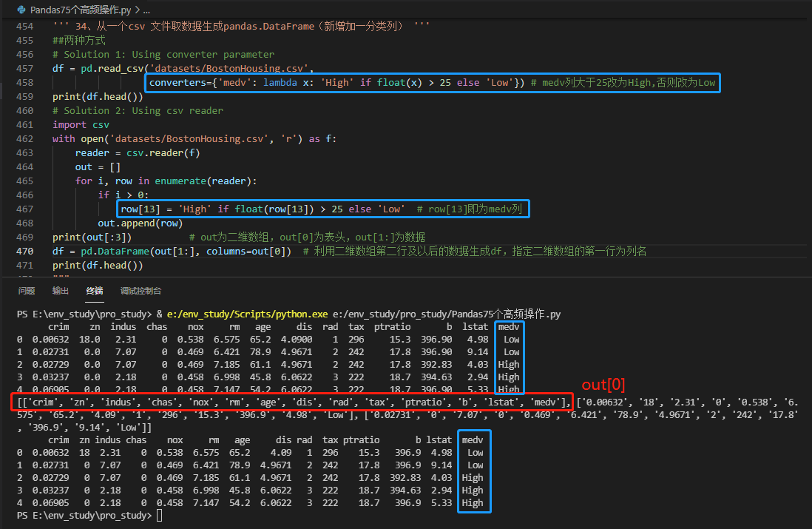Click line number 471 in the gutter
This screenshot has width=812, height=529.
25,266
